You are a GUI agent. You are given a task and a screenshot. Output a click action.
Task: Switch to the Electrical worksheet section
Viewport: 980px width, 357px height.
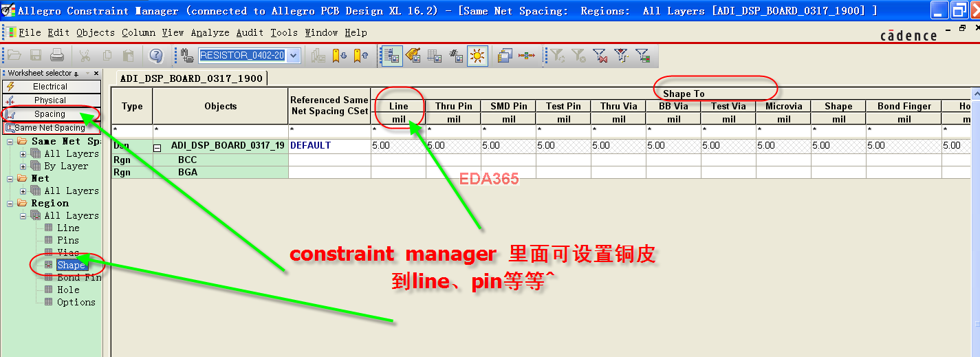(x=51, y=87)
